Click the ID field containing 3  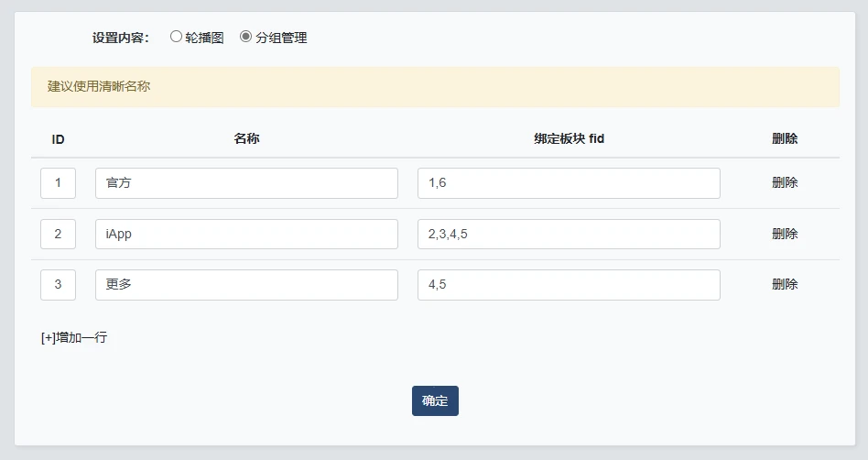[58, 285]
